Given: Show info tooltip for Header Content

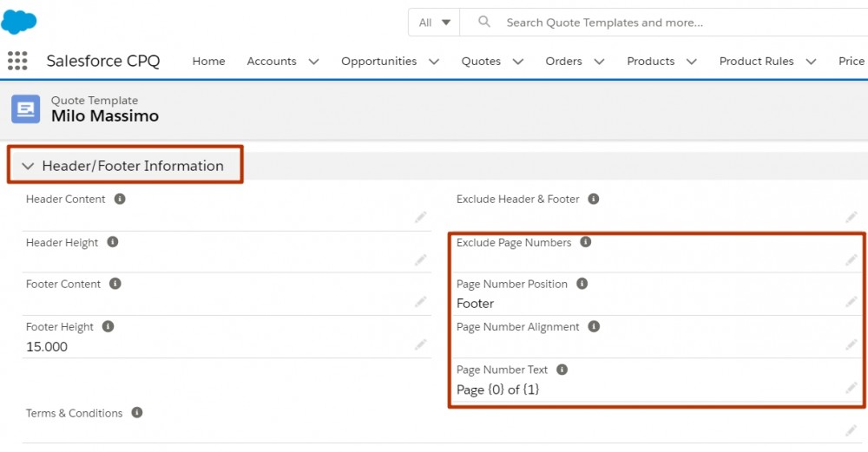Looking at the screenshot, I should click(x=120, y=199).
